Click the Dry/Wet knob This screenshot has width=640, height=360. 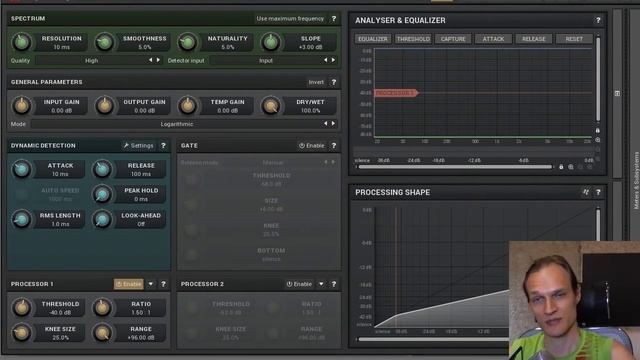click(x=270, y=106)
